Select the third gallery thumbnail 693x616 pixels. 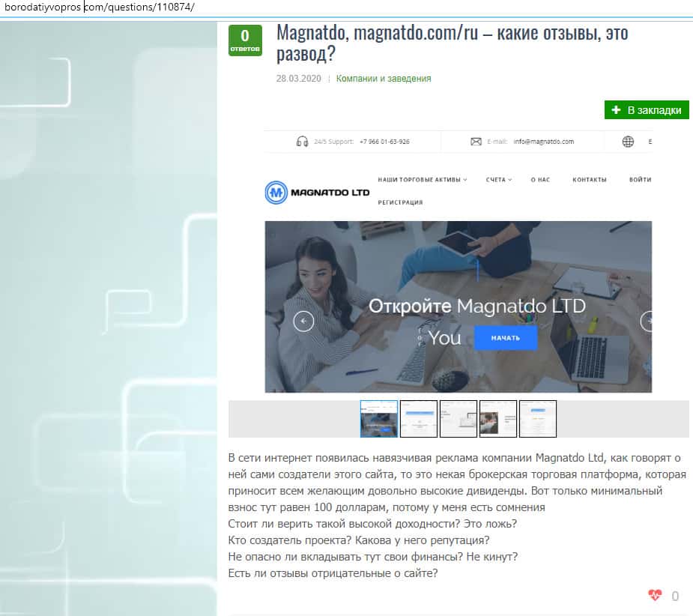coord(459,419)
